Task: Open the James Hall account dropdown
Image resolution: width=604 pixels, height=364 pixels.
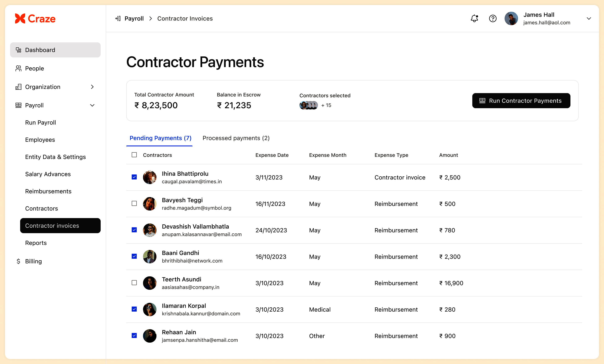Action: [588, 18]
